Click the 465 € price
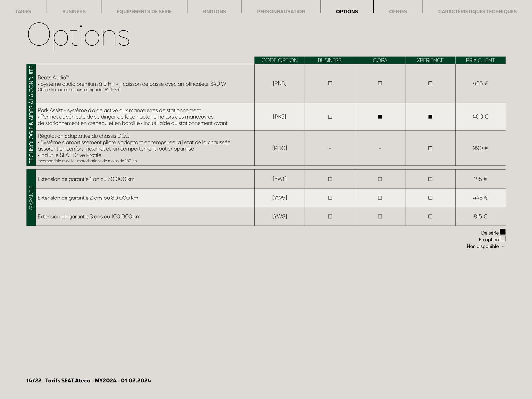Image resolution: width=532 pixels, height=399 pixels. [x=480, y=83]
